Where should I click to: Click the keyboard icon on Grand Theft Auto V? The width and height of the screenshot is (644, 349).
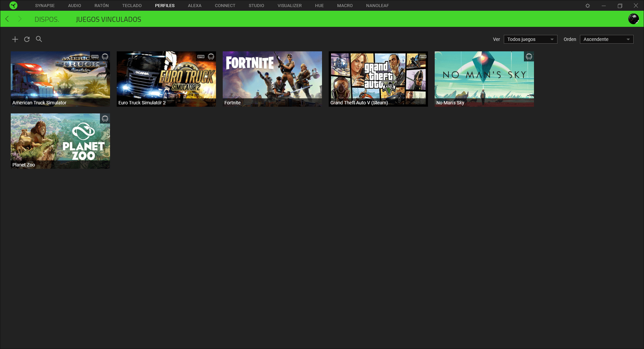point(423,56)
